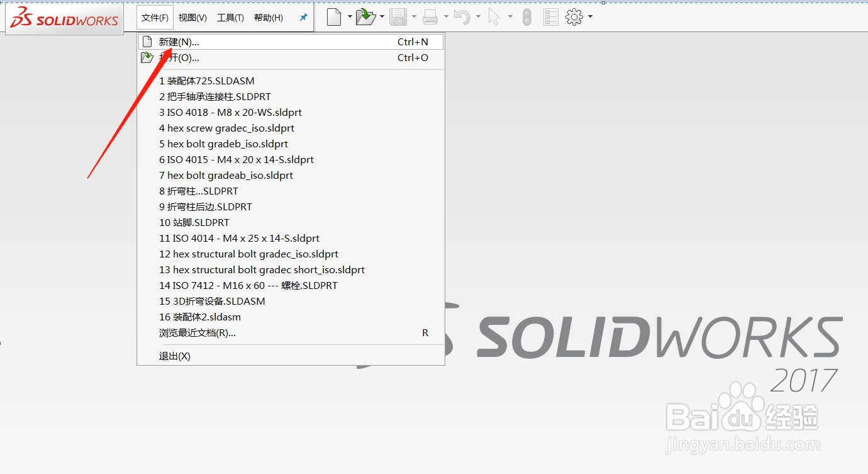
Task: Choose 浏览最近文档(R)... menu entry
Action: point(291,333)
